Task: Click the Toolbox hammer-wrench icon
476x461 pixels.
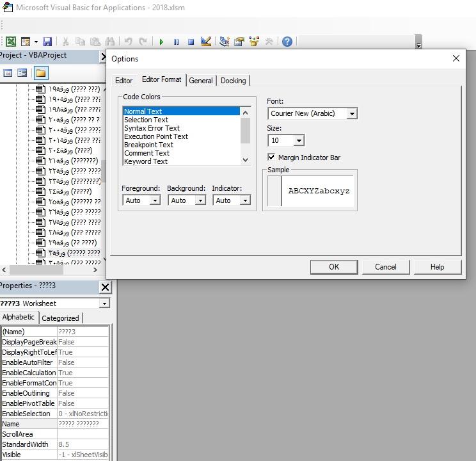Action: coord(269,42)
